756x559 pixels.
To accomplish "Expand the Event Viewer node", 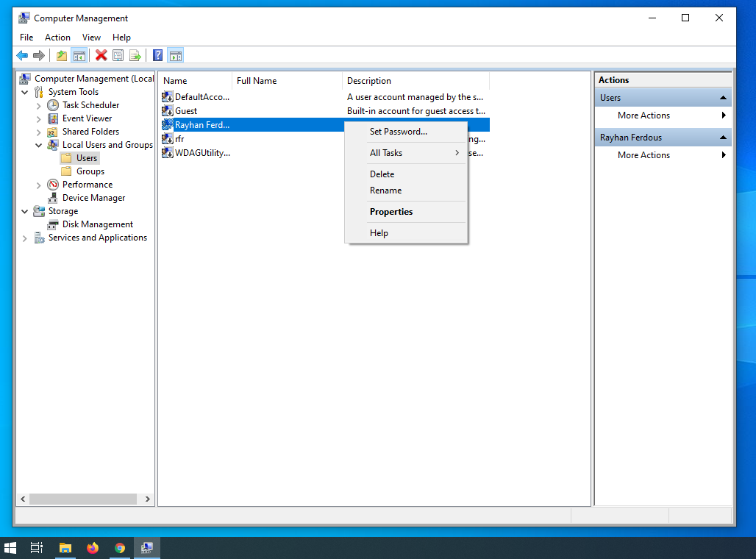I will pos(38,118).
